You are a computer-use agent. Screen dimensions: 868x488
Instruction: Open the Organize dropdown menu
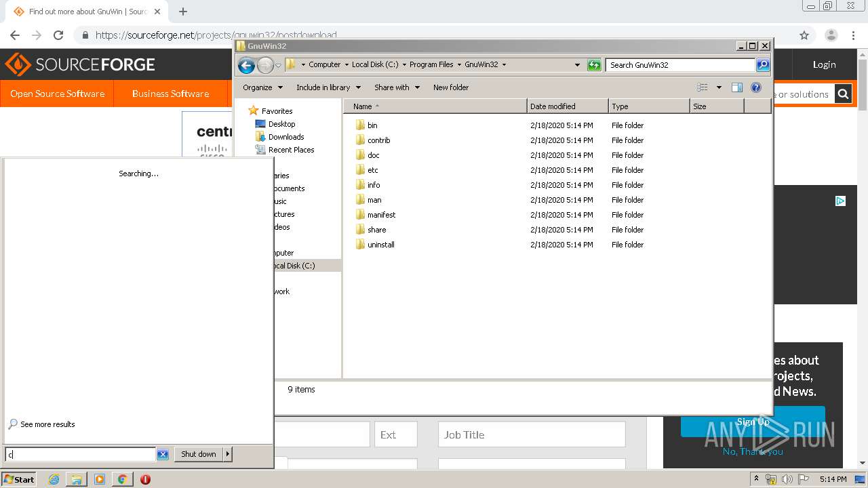click(262, 87)
